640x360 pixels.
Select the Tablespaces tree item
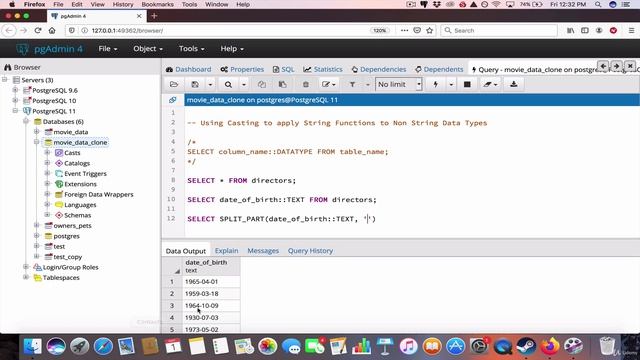coord(61,278)
